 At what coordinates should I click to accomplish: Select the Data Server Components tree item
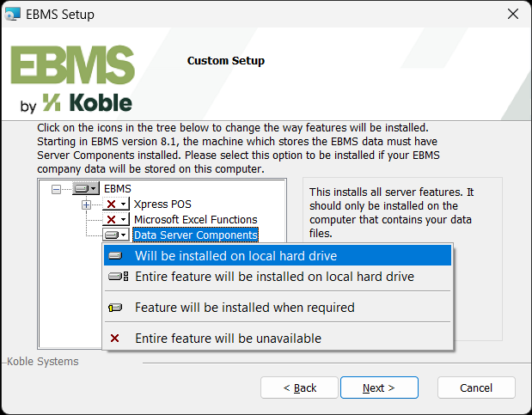click(195, 235)
